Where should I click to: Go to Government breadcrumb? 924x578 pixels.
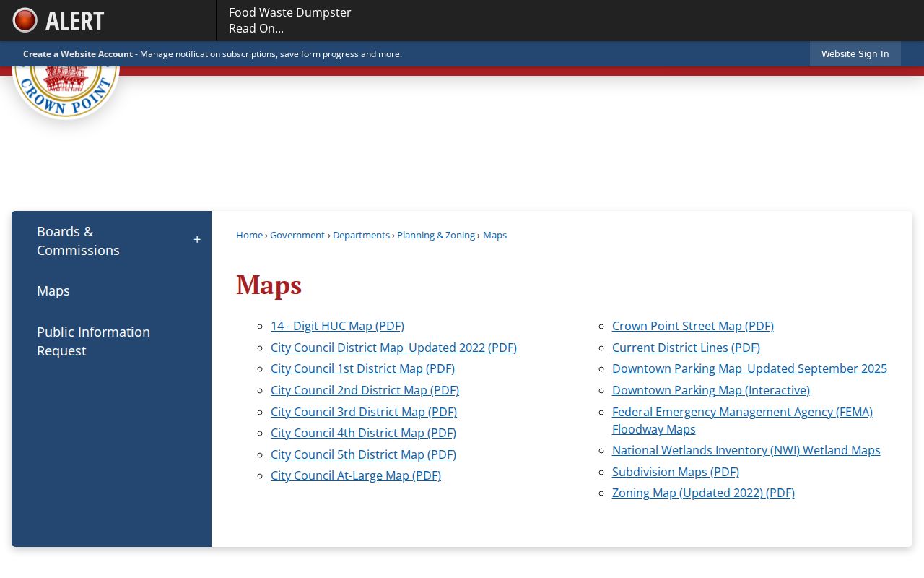[x=297, y=235]
